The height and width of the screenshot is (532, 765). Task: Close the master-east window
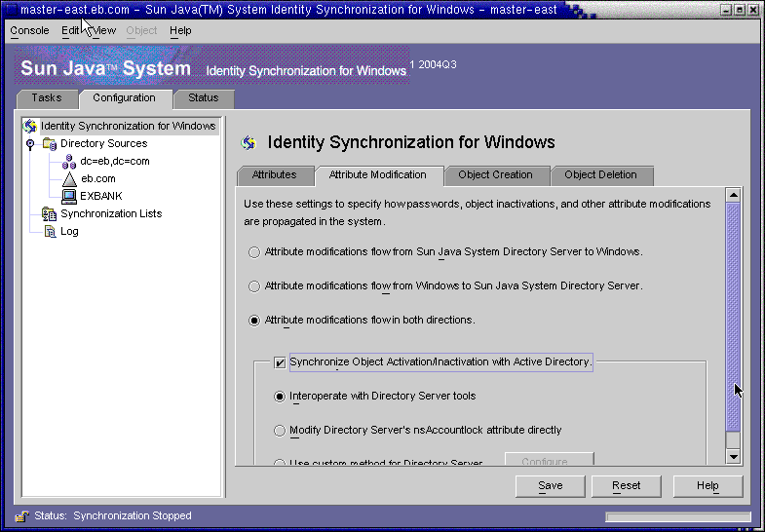click(x=752, y=10)
